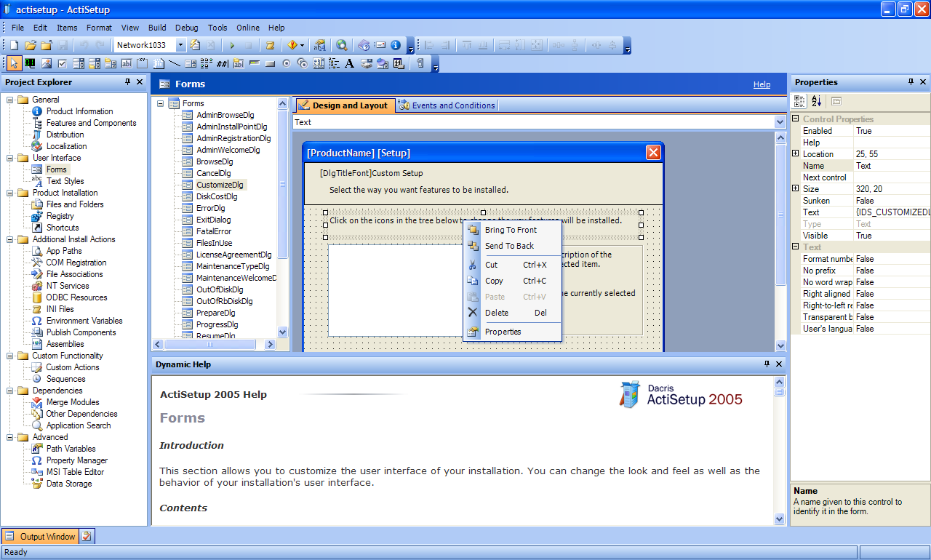Select the line control tool
The width and height of the screenshot is (931, 560).
tap(175, 63)
